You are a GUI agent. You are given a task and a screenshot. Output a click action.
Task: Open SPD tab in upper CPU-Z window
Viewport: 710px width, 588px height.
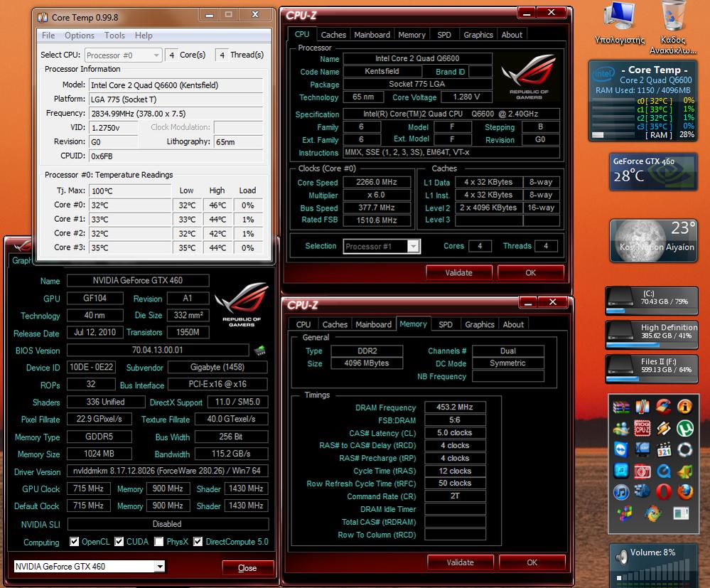[444, 35]
